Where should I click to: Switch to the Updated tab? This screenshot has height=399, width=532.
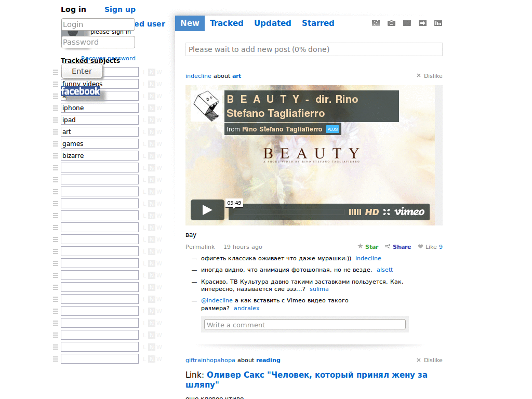pos(273,23)
